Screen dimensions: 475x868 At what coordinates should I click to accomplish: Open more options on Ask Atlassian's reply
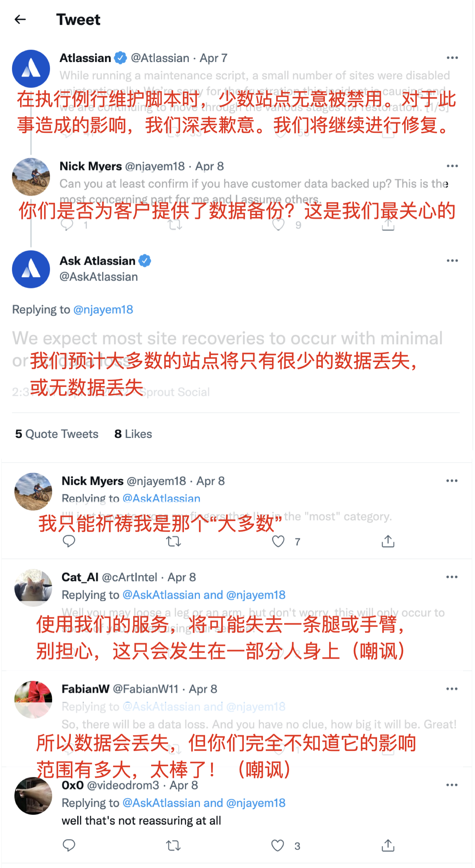click(x=452, y=261)
